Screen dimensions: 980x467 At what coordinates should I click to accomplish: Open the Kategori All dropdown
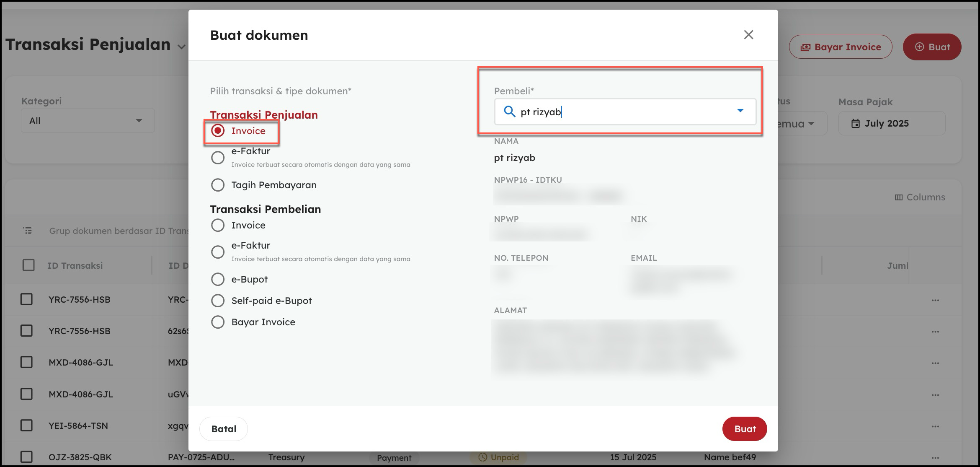[88, 121]
